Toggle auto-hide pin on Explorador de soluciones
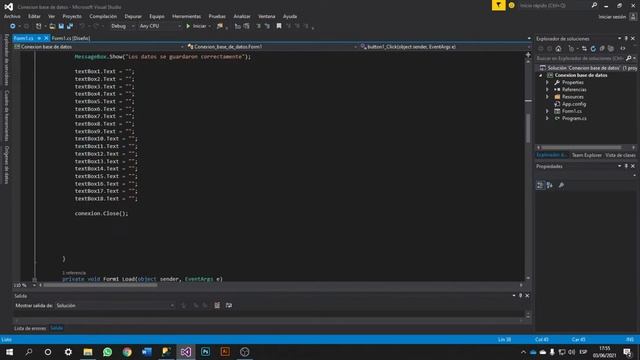This screenshot has height=360, width=640. click(x=626, y=39)
